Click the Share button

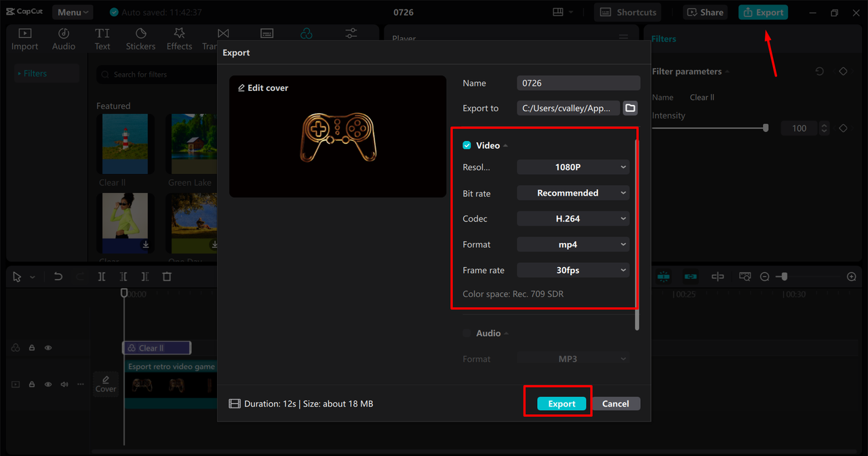click(704, 12)
